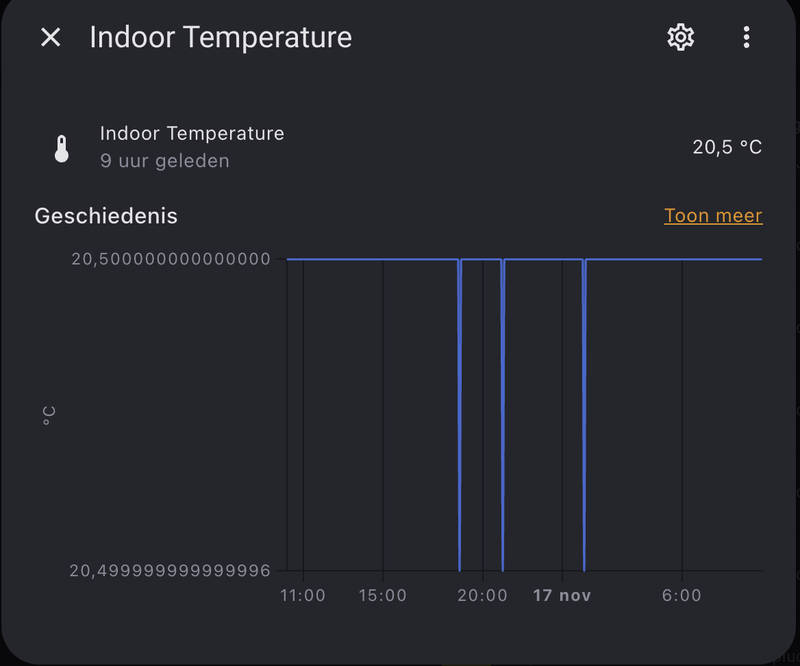Image resolution: width=800 pixels, height=666 pixels.
Task: Click the '17 nov' date axis label
Action: [x=562, y=596]
